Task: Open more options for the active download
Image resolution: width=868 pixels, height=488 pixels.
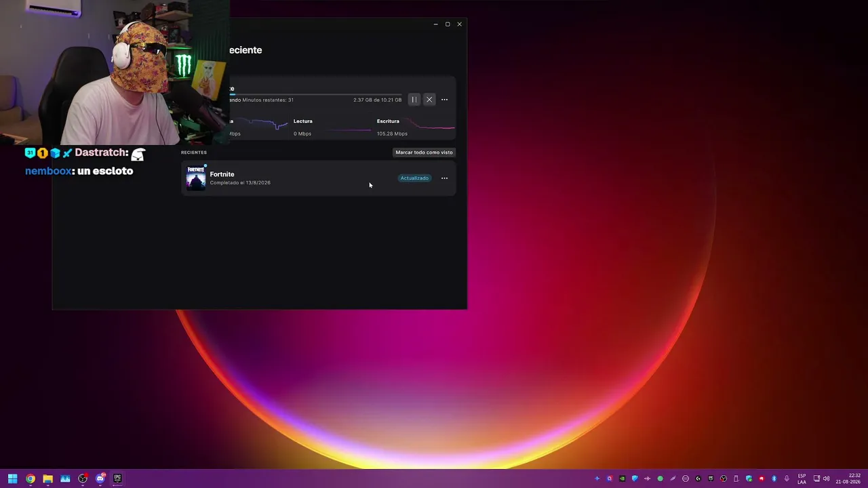Action: tap(444, 100)
